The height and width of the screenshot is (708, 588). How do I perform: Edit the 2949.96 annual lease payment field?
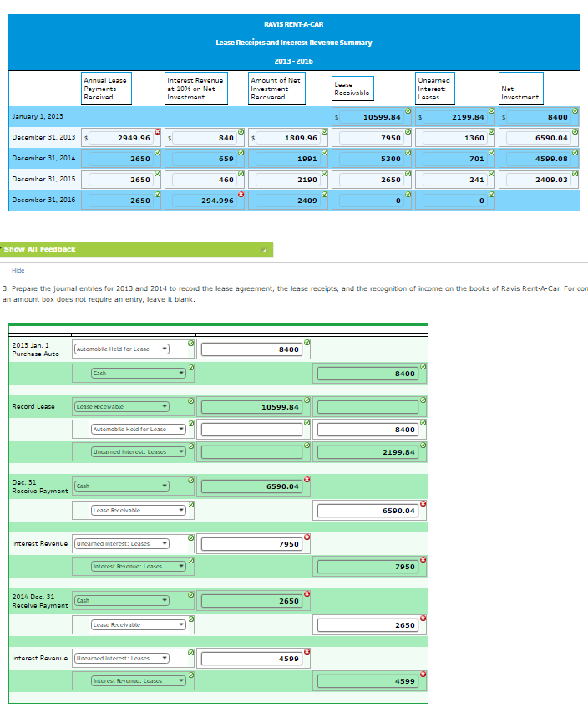point(121,138)
